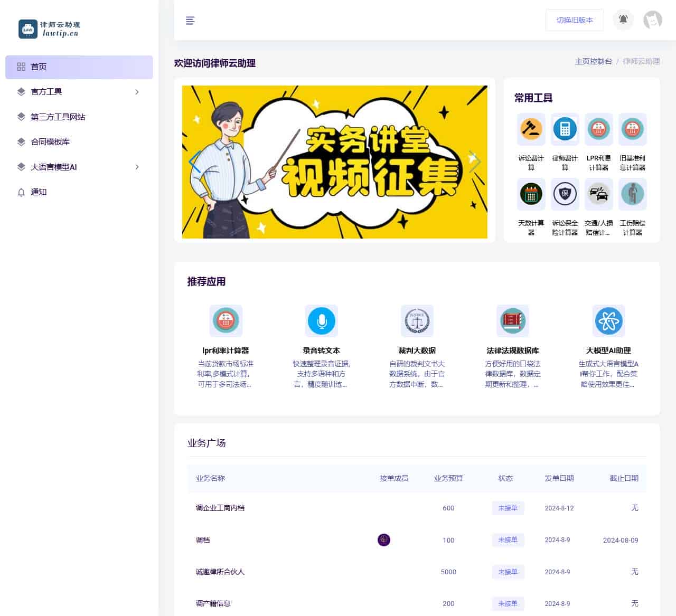Click 未接单 status for 调企业工商内档
Image resolution: width=676 pixels, height=616 pixels.
click(x=508, y=508)
